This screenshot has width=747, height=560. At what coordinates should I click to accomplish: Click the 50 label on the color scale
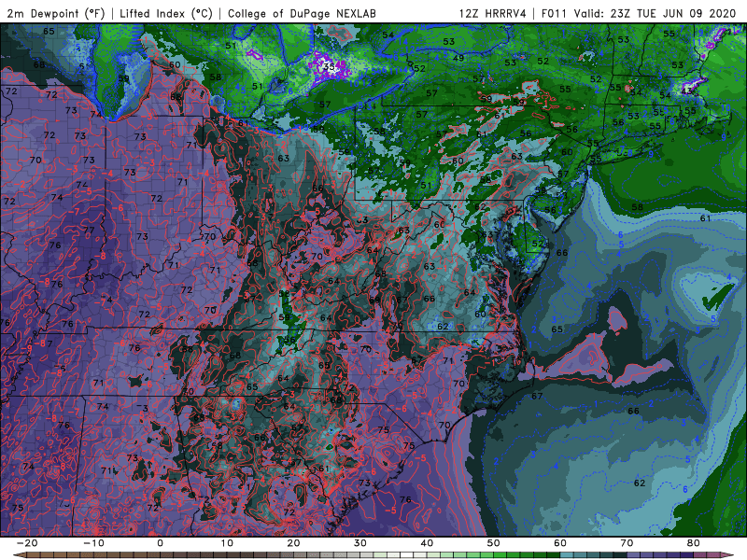494,543
